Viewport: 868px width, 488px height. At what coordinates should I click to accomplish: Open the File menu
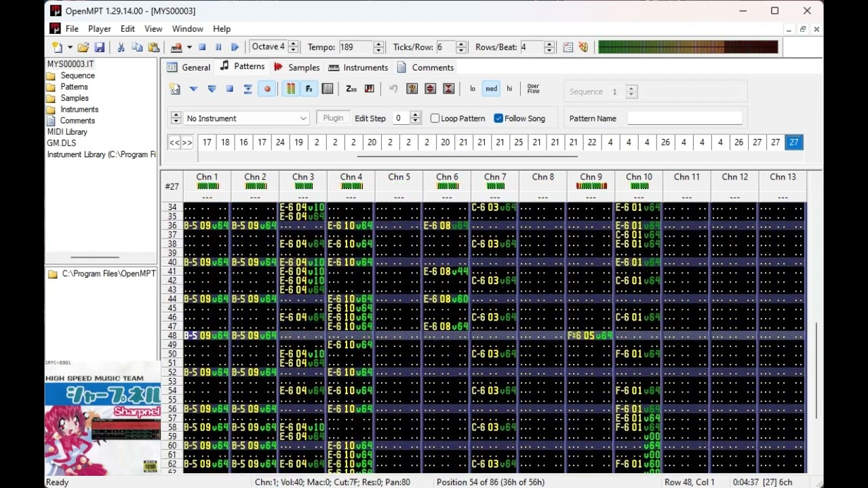pos(72,29)
